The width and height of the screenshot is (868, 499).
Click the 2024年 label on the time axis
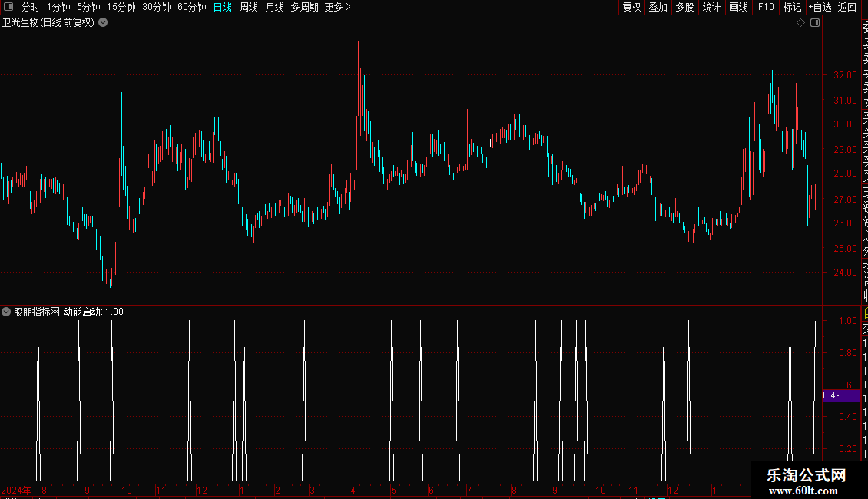[16, 490]
